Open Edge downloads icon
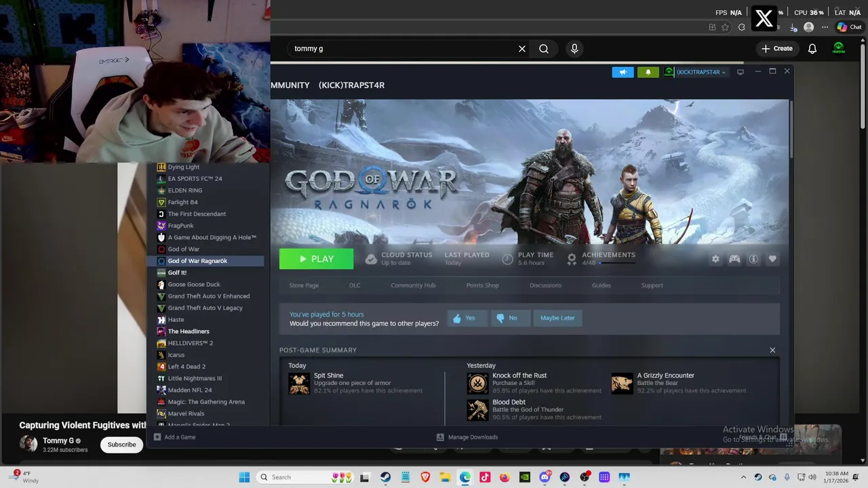 click(x=793, y=27)
